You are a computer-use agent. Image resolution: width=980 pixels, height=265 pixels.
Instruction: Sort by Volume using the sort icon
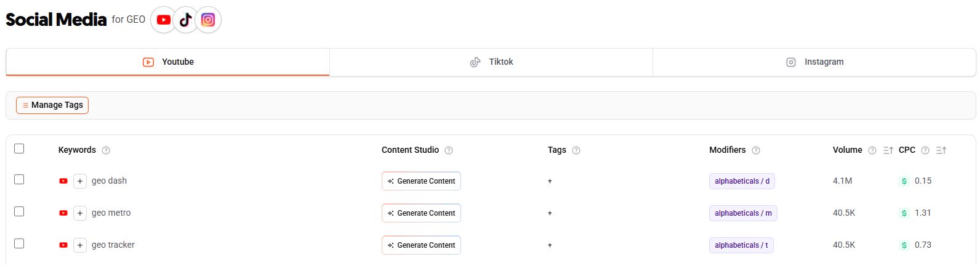point(888,150)
